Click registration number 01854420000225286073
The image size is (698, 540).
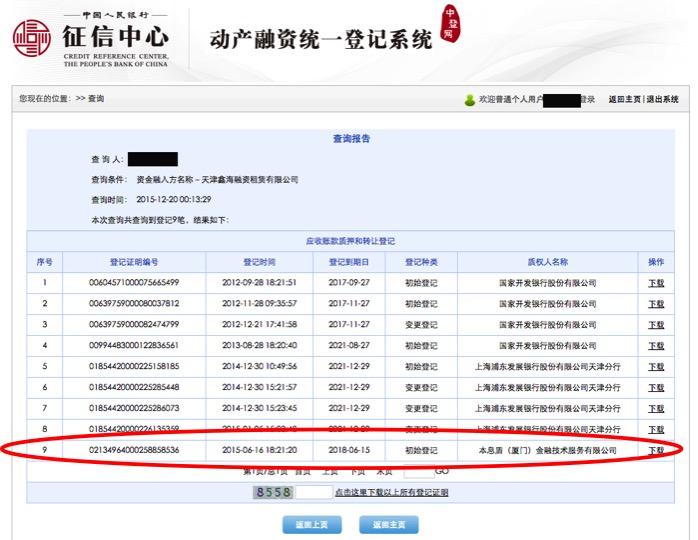134,408
